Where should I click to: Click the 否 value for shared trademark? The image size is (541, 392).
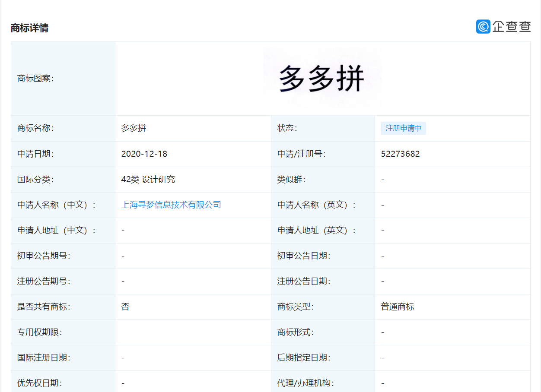click(125, 307)
